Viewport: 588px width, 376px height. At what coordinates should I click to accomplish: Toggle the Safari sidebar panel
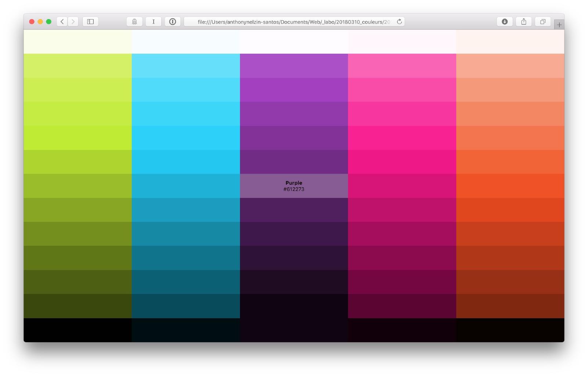coord(90,22)
